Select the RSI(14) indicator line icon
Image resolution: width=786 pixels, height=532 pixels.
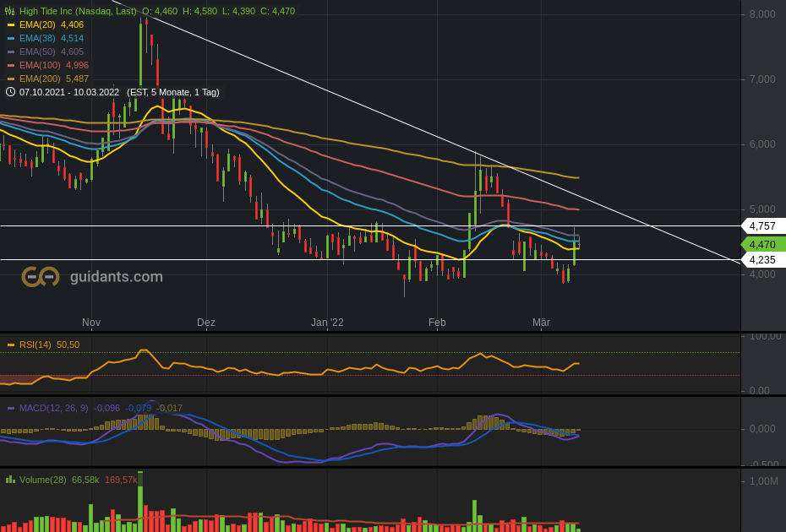pyautogui.click(x=11, y=345)
